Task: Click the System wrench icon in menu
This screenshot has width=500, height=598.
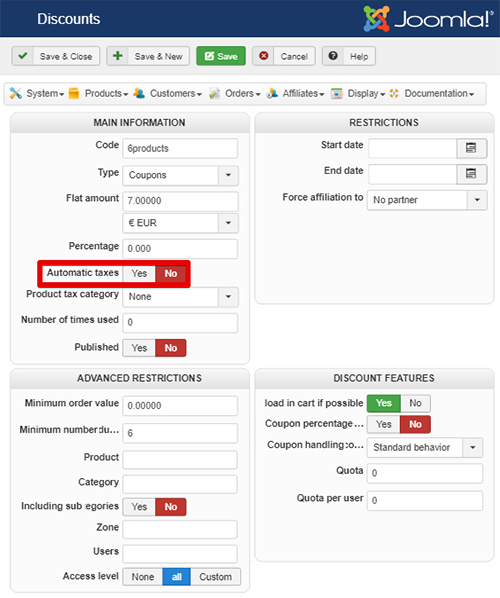Action: (16, 93)
